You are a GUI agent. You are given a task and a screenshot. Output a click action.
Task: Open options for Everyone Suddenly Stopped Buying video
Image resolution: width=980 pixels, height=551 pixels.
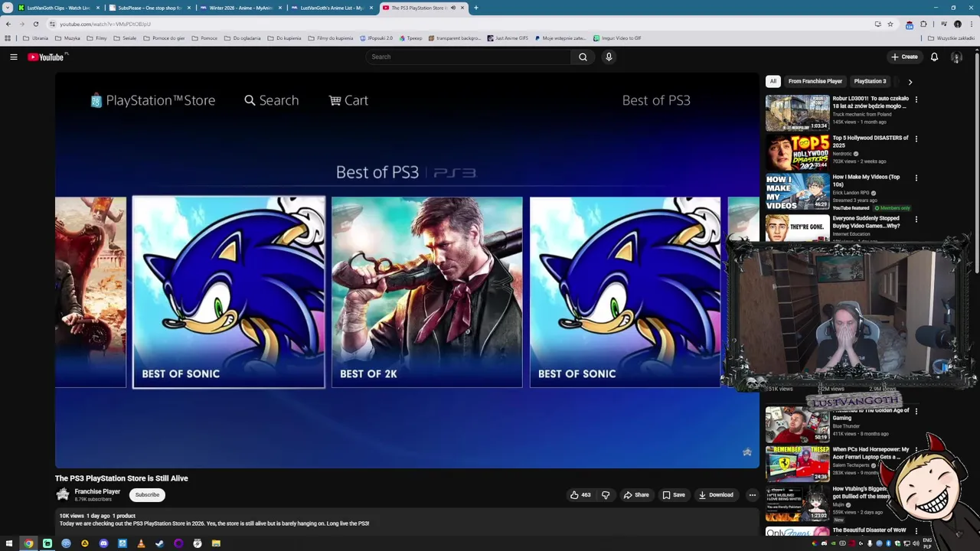916,220
